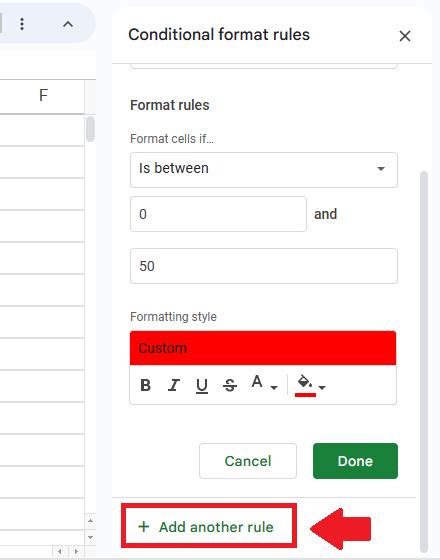The width and height of the screenshot is (440, 560).
Task: Close the Conditional format rules panel
Action: pyautogui.click(x=405, y=36)
